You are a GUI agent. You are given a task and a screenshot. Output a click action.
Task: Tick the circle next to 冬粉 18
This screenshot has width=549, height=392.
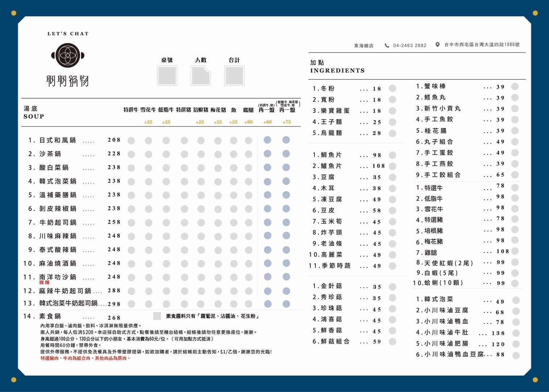click(392, 88)
